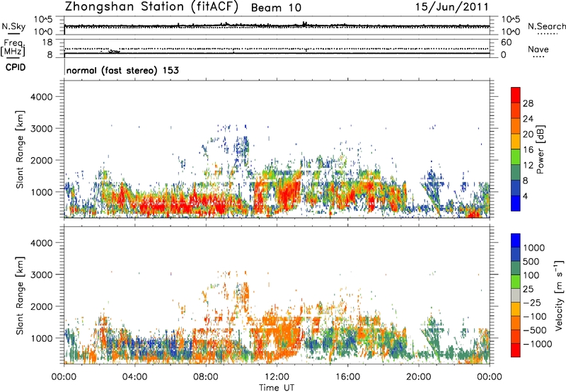Click the velocity colorbar value '-25'
Image resolution: width=566 pixels, height=392 pixels.
click(532, 302)
